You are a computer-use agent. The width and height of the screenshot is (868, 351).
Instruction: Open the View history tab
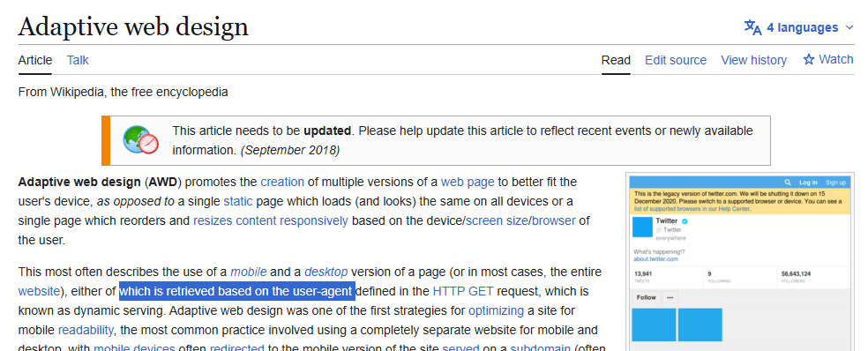[753, 60]
